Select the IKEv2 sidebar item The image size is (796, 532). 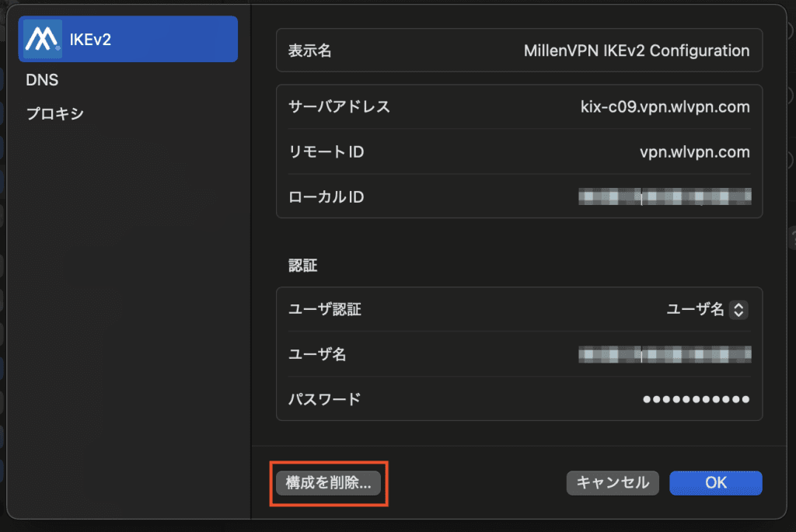tap(128, 39)
